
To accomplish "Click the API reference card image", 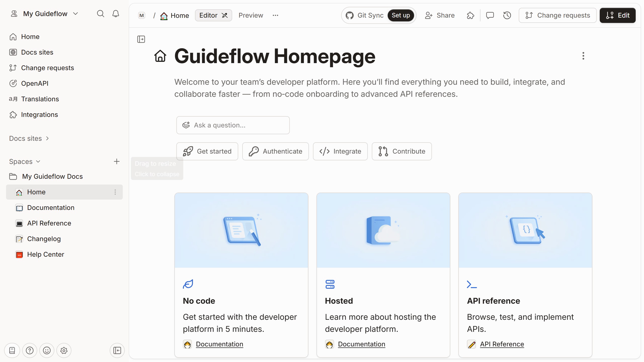I will tap(525, 230).
